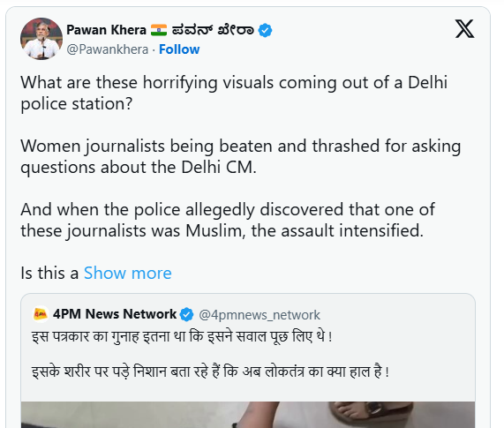This screenshot has width=504, height=428.
Task: Click the tweet text about Delhi police station
Action: coord(234,93)
